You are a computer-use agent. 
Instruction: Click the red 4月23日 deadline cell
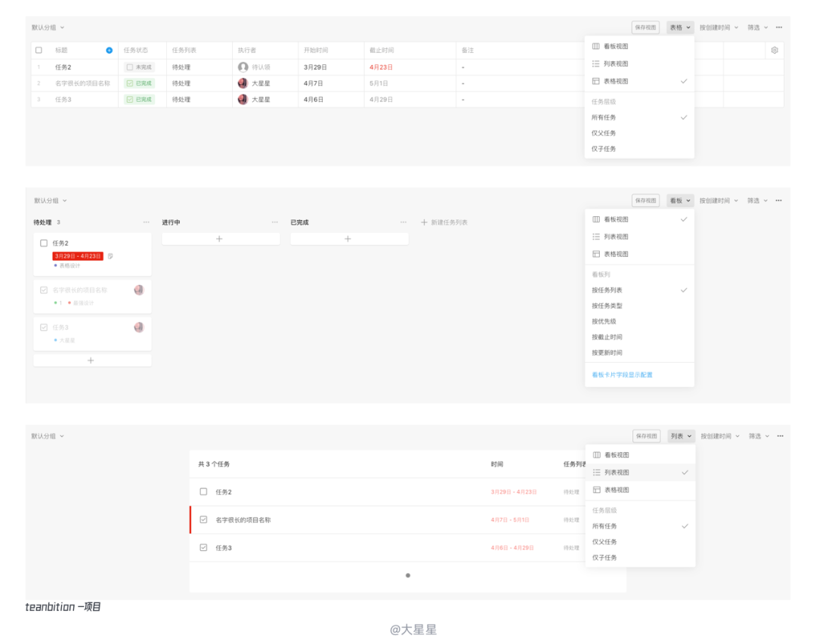381,67
